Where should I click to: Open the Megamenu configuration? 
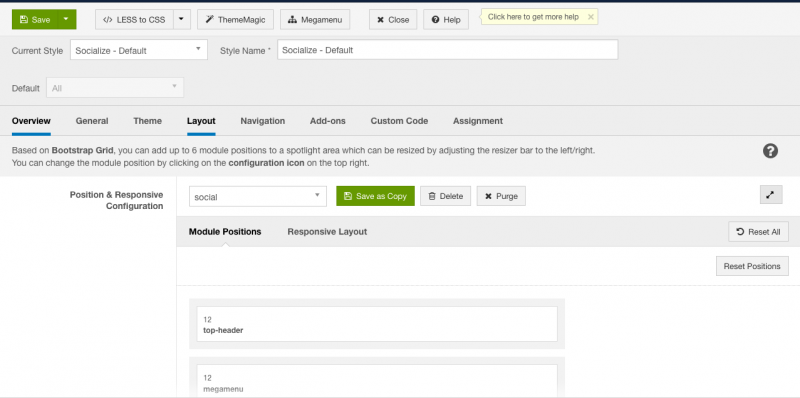(x=315, y=19)
